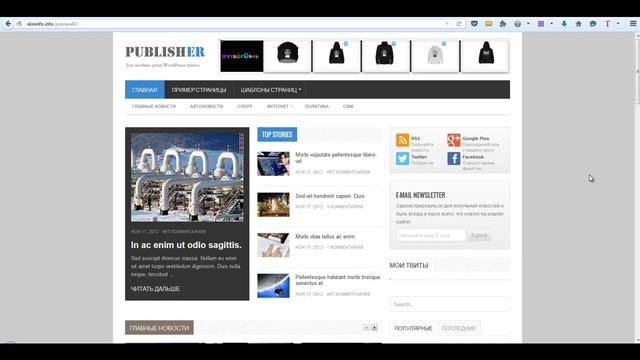This screenshot has width=640, height=360.
Task: Click the colorful text banner ad thumbnail
Action: pyautogui.click(x=242, y=56)
